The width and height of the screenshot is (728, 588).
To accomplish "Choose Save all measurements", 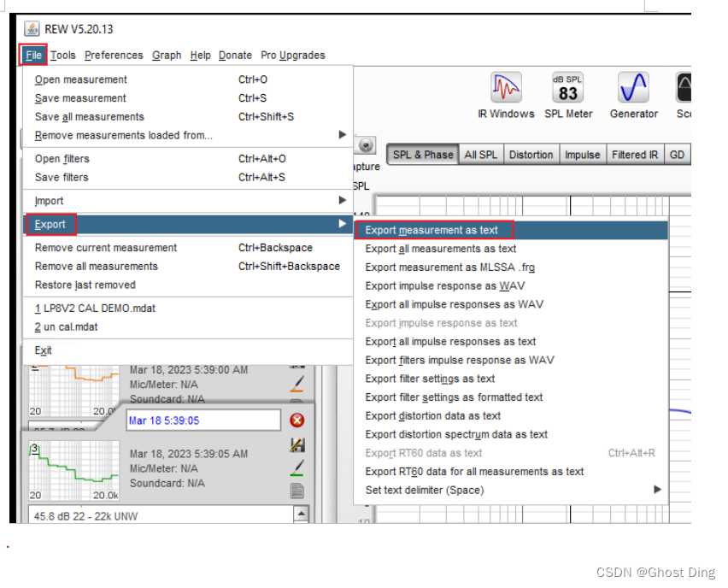I will [188, 116].
